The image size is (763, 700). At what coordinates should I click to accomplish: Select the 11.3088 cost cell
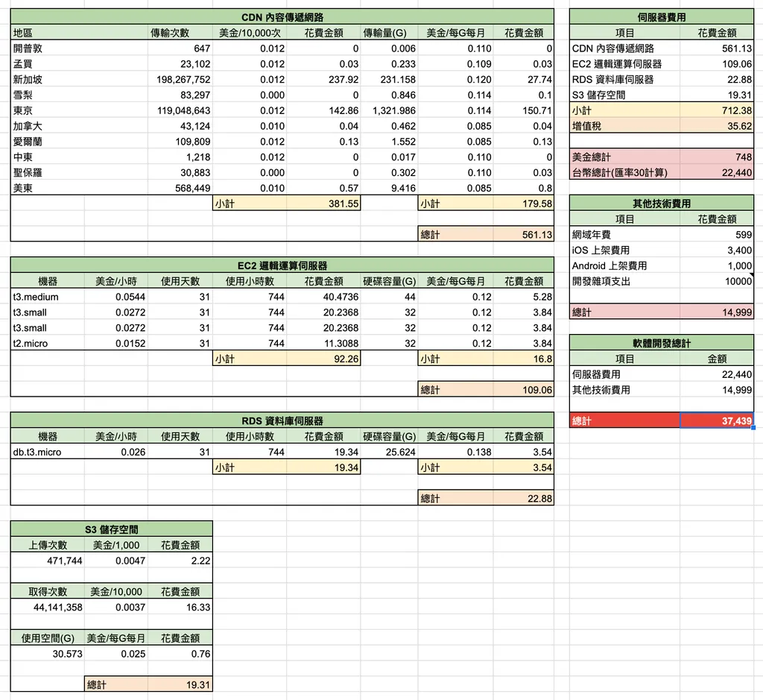(323, 343)
